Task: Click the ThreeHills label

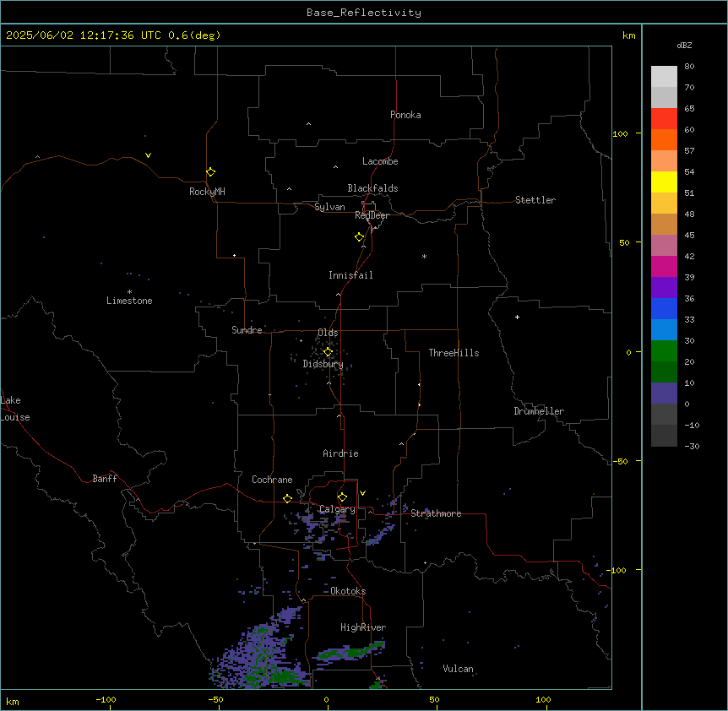Action: [x=454, y=353]
